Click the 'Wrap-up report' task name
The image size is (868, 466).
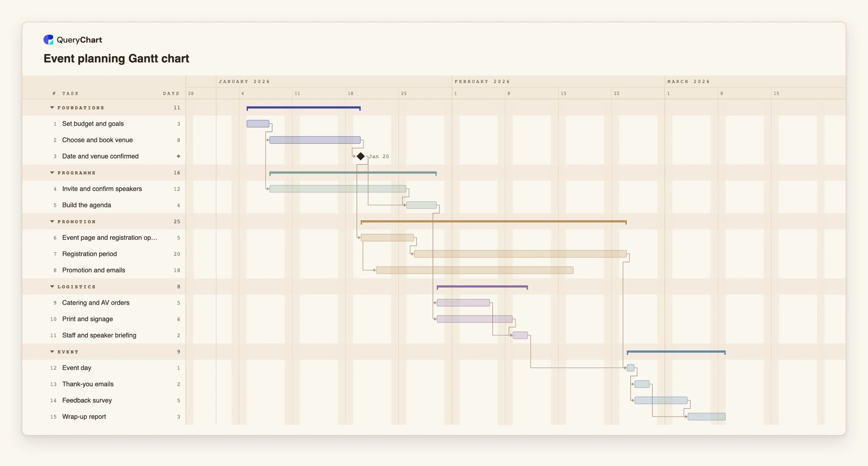(x=84, y=417)
